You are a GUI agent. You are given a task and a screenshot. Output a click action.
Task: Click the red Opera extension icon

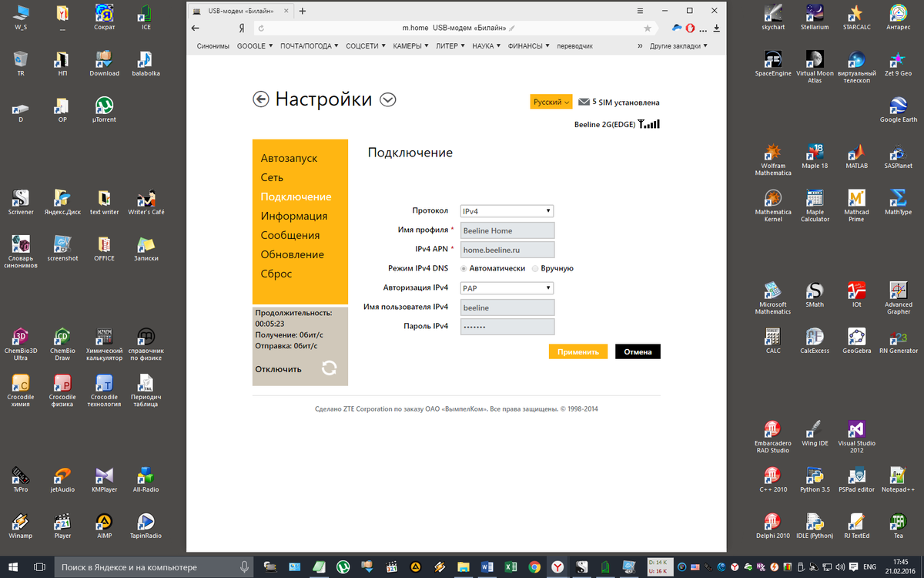[x=691, y=28]
